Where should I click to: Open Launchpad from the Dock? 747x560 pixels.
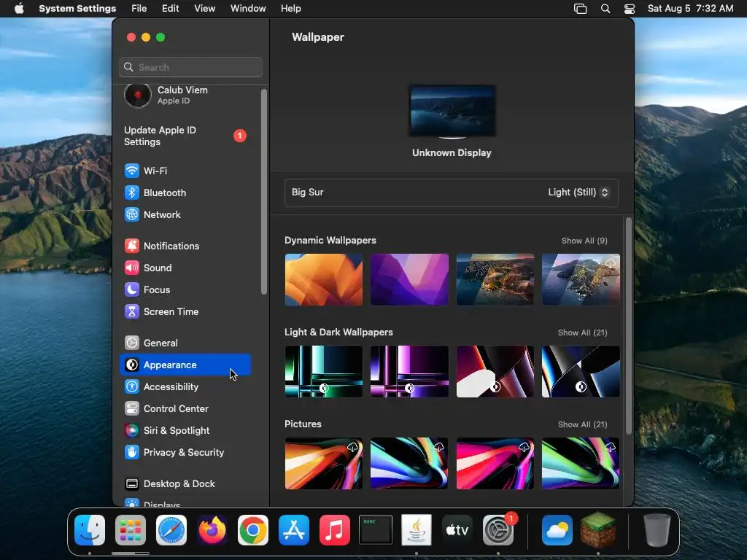(x=131, y=530)
